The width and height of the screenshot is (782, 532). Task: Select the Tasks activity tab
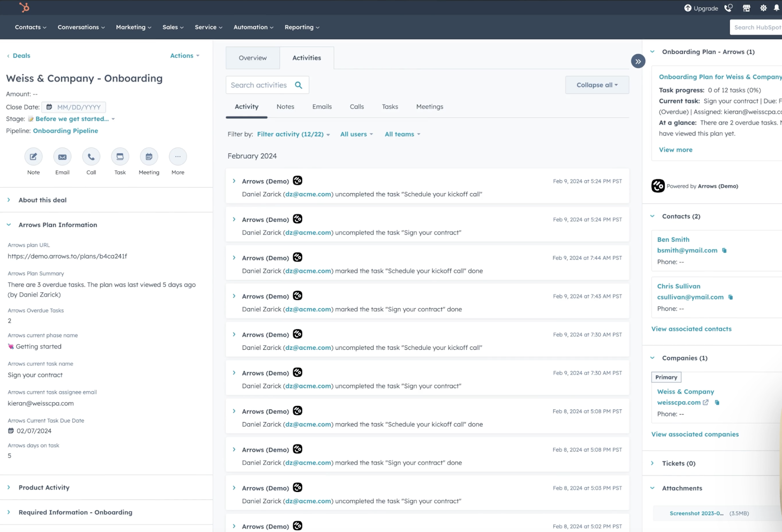pos(390,106)
